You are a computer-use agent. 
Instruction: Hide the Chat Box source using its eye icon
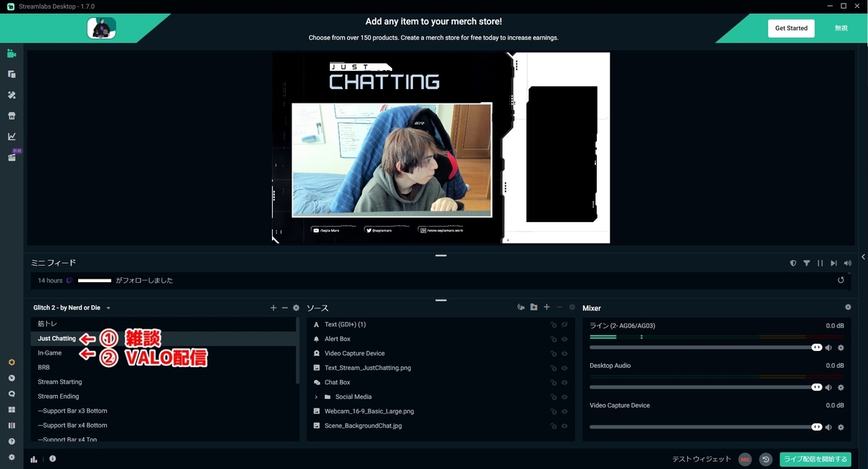565,382
